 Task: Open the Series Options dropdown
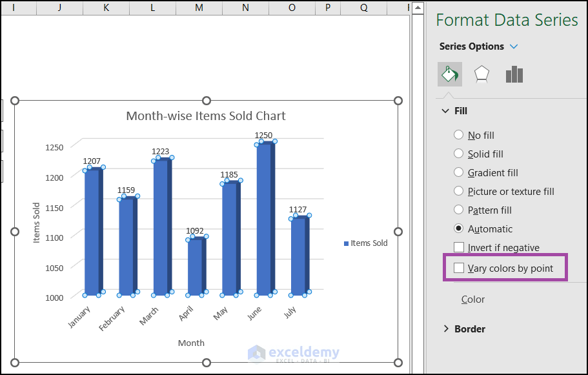coord(514,46)
